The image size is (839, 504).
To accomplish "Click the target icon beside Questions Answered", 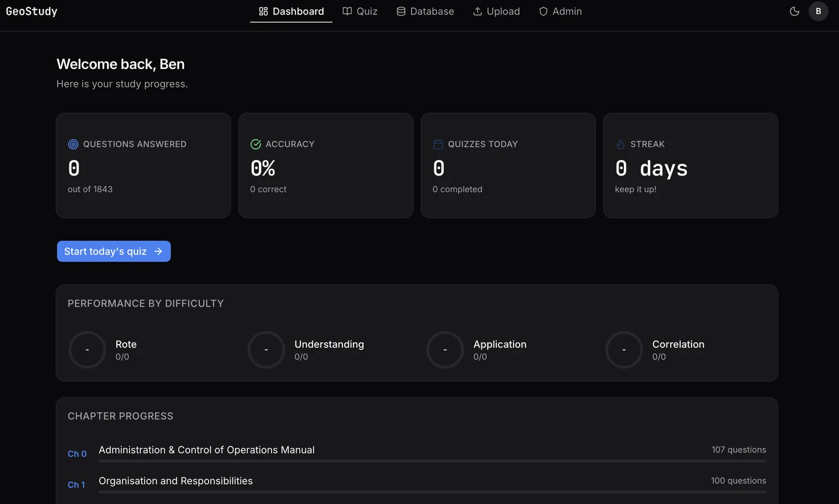I will [73, 144].
